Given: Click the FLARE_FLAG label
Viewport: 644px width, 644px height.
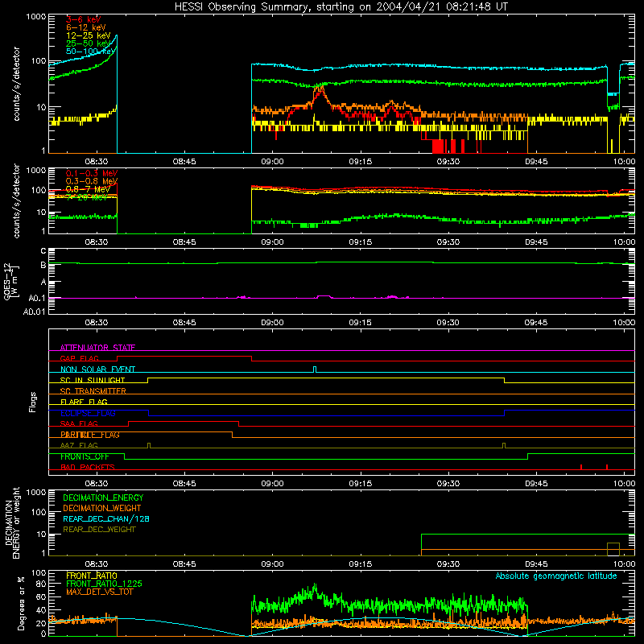Looking at the screenshot, I should 84,402.
